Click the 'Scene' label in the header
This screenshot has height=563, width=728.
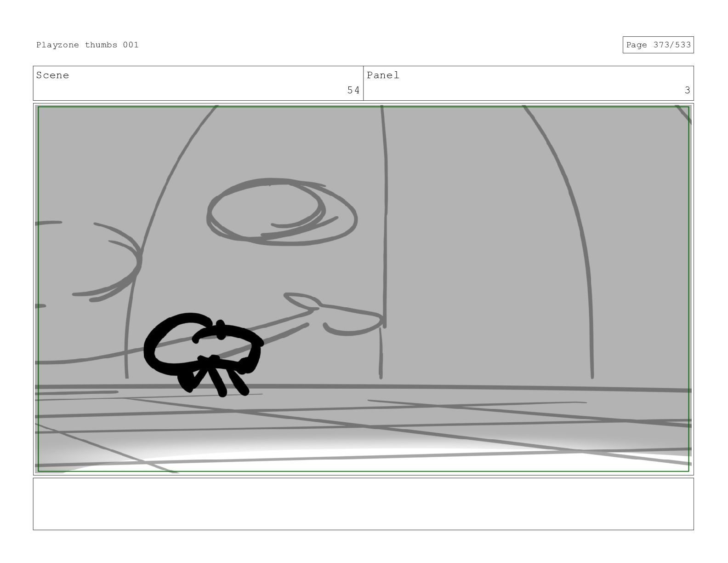tap(52, 75)
